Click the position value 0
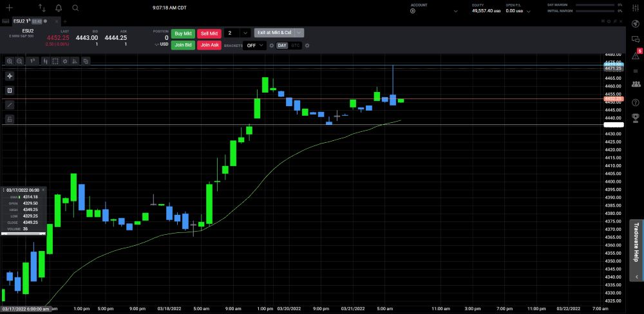 [x=166, y=38]
